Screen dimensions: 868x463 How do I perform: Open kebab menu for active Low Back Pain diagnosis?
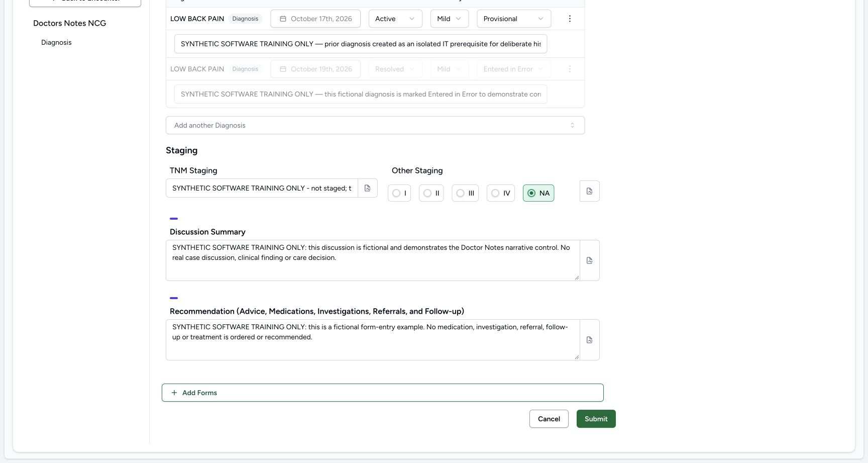tap(570, 19)
